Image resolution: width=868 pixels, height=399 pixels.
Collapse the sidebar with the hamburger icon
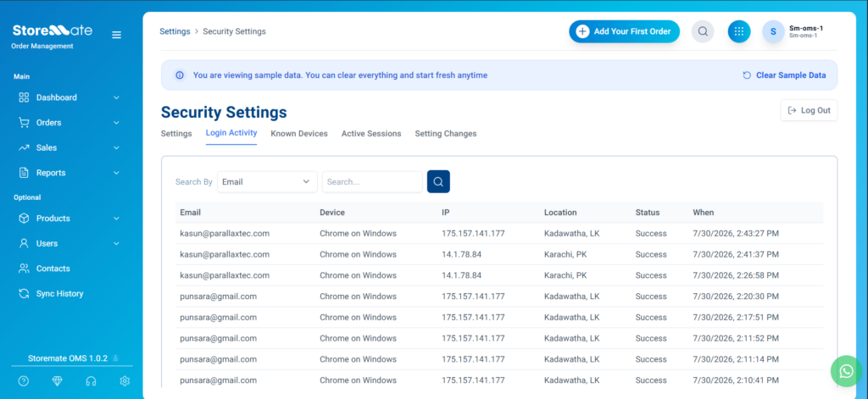(x=116, y=35)
